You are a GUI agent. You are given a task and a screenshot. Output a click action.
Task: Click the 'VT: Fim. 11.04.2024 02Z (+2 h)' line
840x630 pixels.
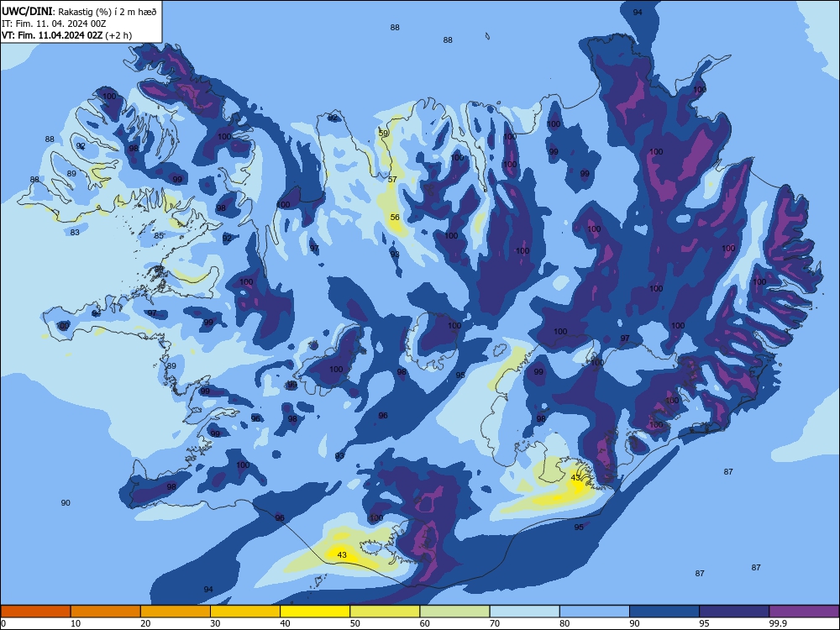pos(66,35)
